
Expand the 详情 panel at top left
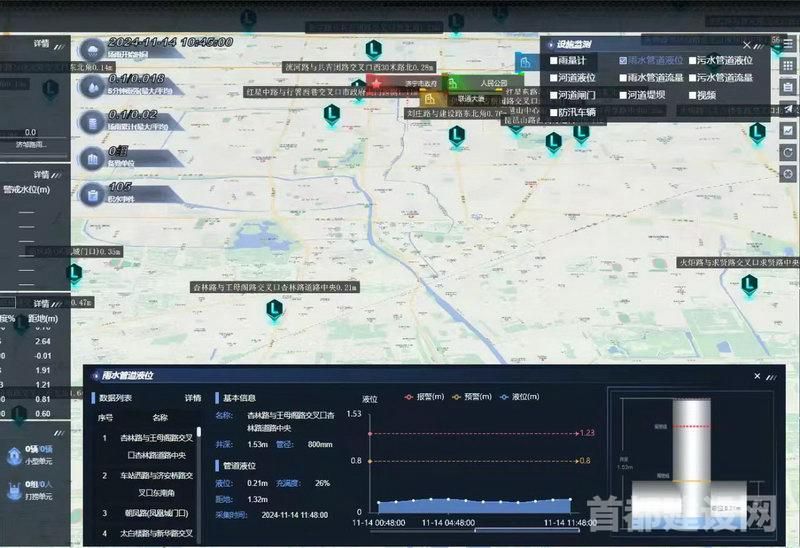pos(41,44)
